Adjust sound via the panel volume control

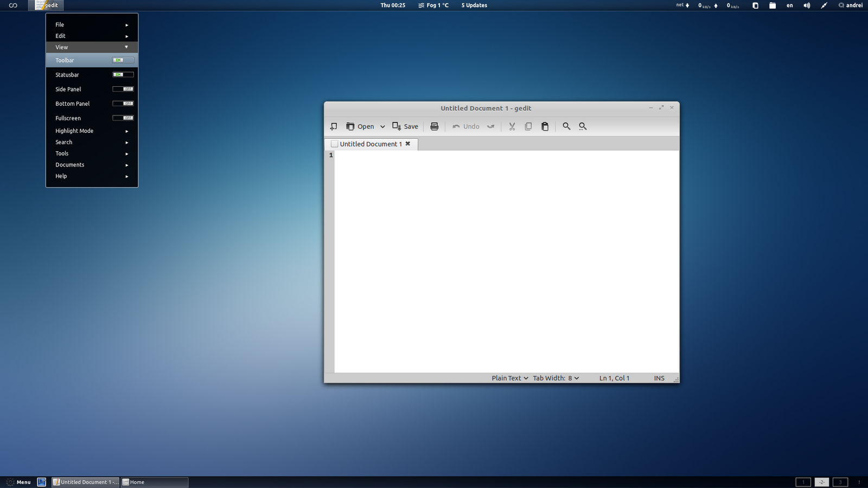click(807, 5)
